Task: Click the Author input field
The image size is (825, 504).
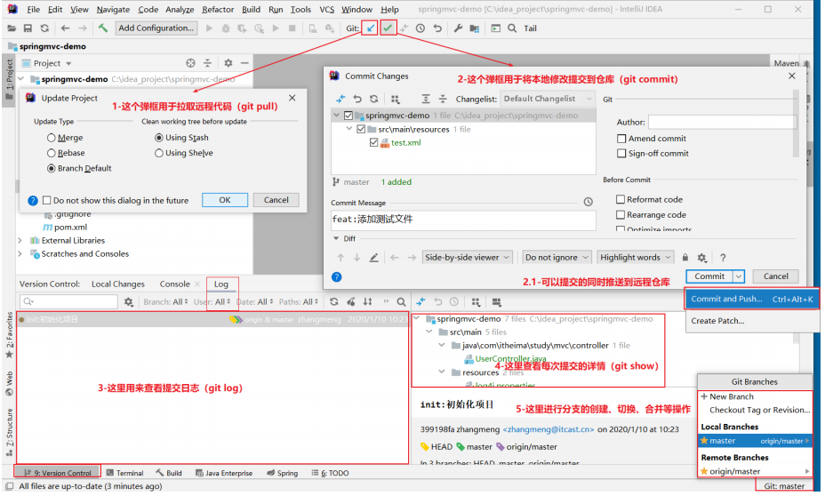Action: 723,122
